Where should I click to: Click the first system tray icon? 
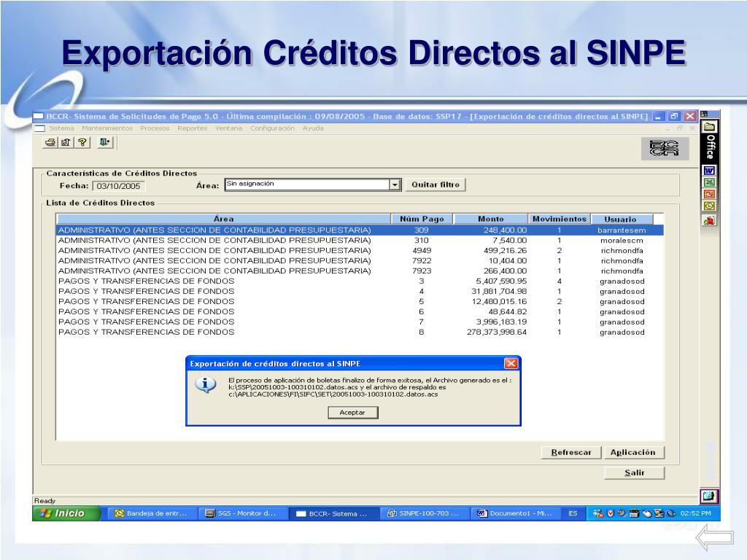tap(597, 513)
